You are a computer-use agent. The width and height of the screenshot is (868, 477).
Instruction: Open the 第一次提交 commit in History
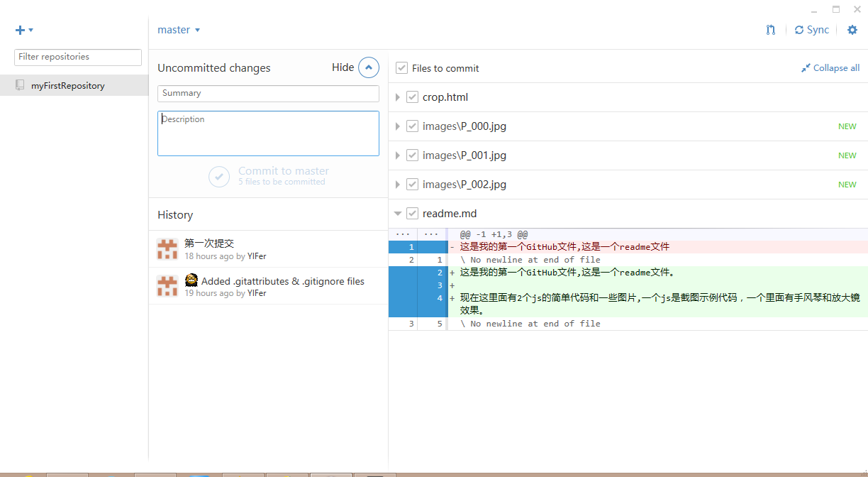[x=268, y=249]
